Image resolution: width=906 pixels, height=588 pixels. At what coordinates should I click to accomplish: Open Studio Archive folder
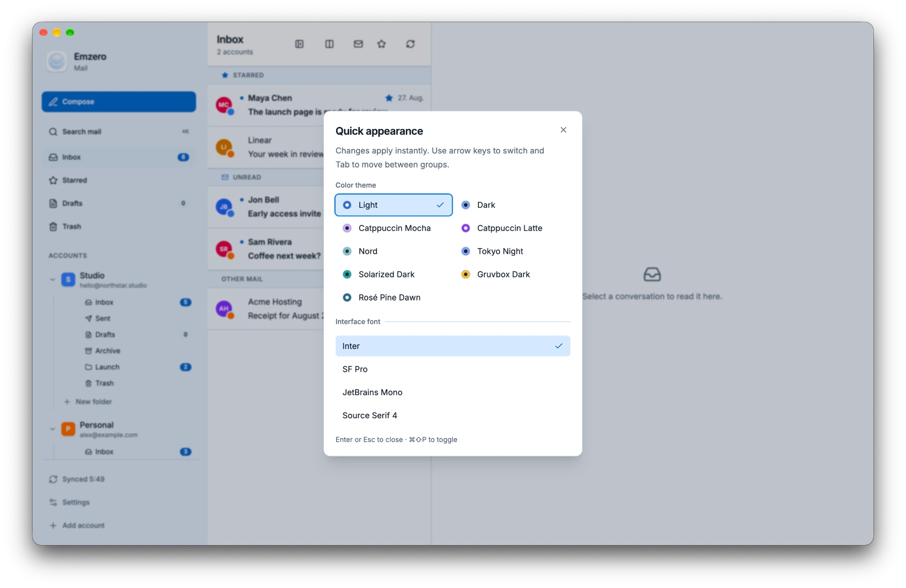(x=137, y=351)
